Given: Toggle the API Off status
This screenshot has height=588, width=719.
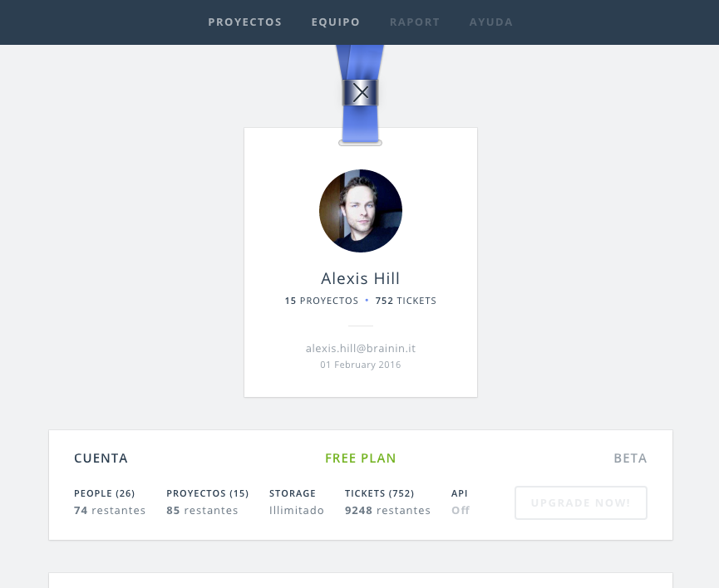Looking at the screenshot, I should point(460,510).
